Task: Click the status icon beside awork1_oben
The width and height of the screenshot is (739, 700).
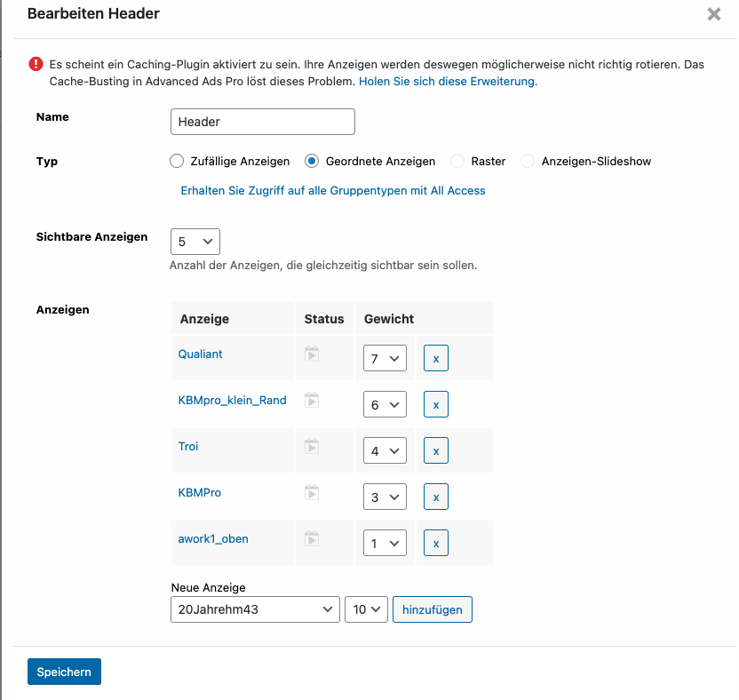Action: coord(312,539)
